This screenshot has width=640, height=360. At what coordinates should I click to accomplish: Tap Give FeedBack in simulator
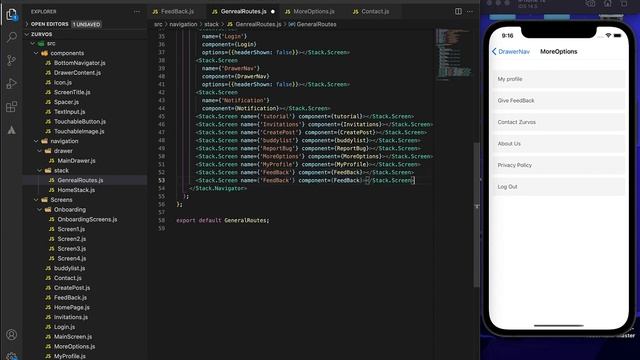(x=559, y=100)
